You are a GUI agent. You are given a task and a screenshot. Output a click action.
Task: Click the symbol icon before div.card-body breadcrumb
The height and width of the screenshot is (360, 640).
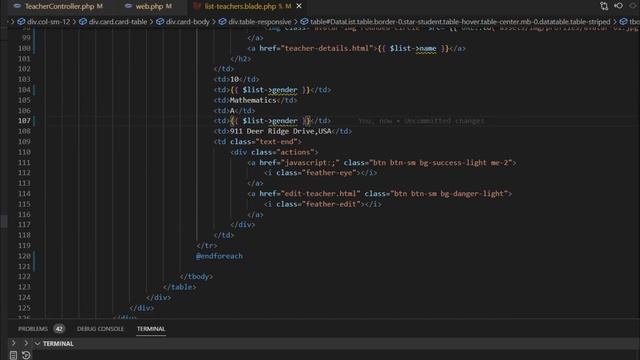[160, 22]
